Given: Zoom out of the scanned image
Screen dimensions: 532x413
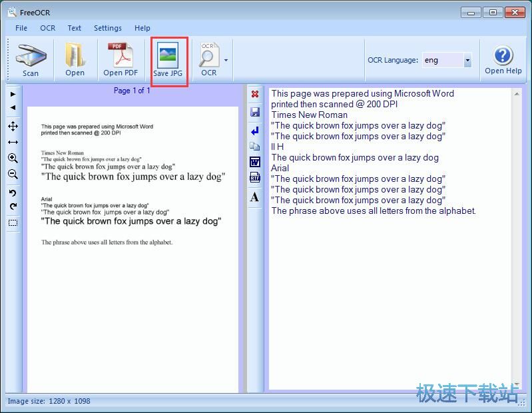Looking at the screenshot, I should click(13, 174).
